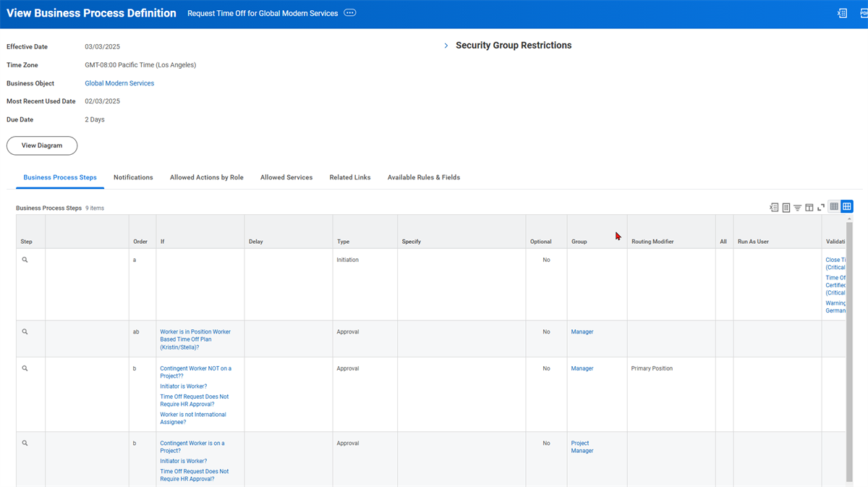This screenshot has height=487, width=868.
Task: Open Manager group link in order ab row
Action: [x=582, y=332]
